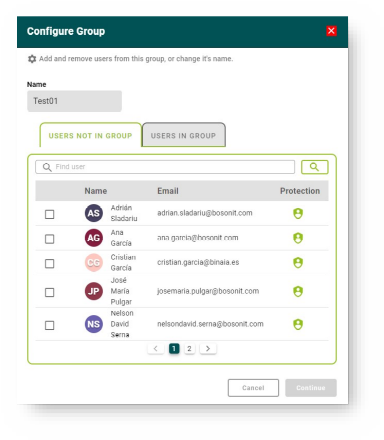
Task: Click the green search button
Action: (x=314, y=167)
